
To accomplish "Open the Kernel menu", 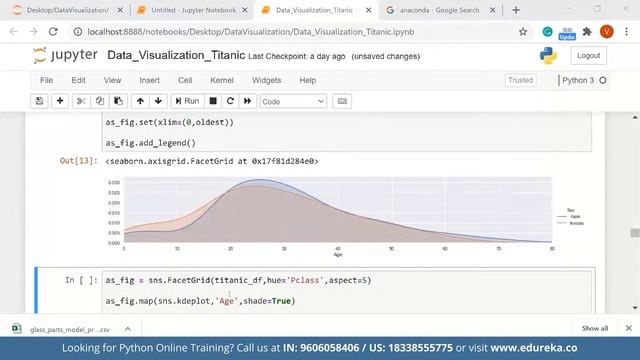I will click(x=222, y=80).
